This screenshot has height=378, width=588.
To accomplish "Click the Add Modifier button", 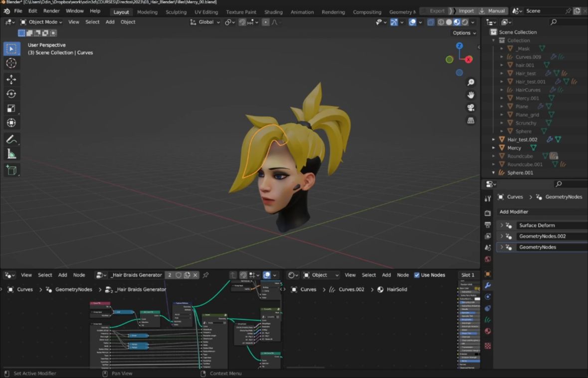I will [542, 212].
